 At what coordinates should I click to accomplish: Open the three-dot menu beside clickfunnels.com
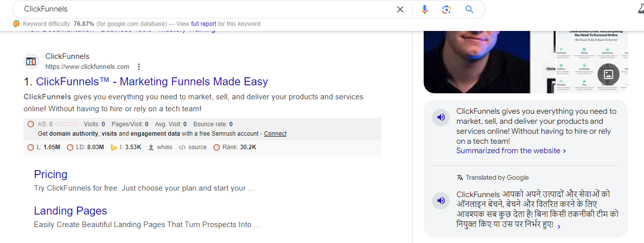tap(139, 67)
